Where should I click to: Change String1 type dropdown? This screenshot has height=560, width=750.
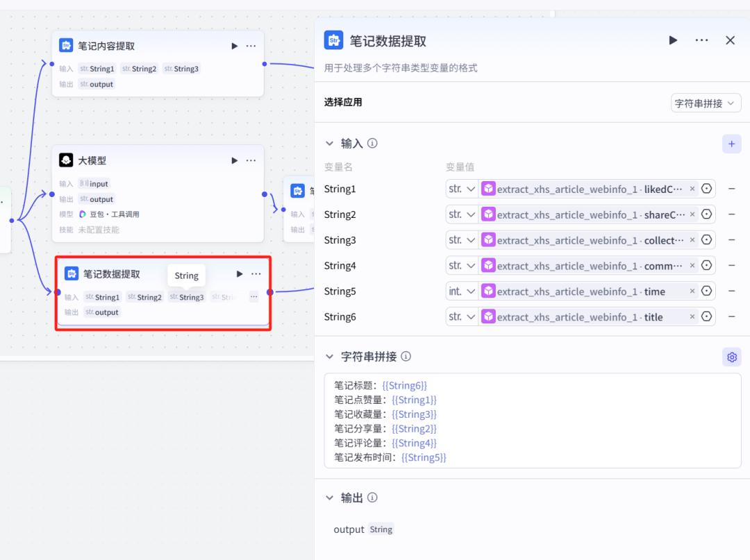462,189
